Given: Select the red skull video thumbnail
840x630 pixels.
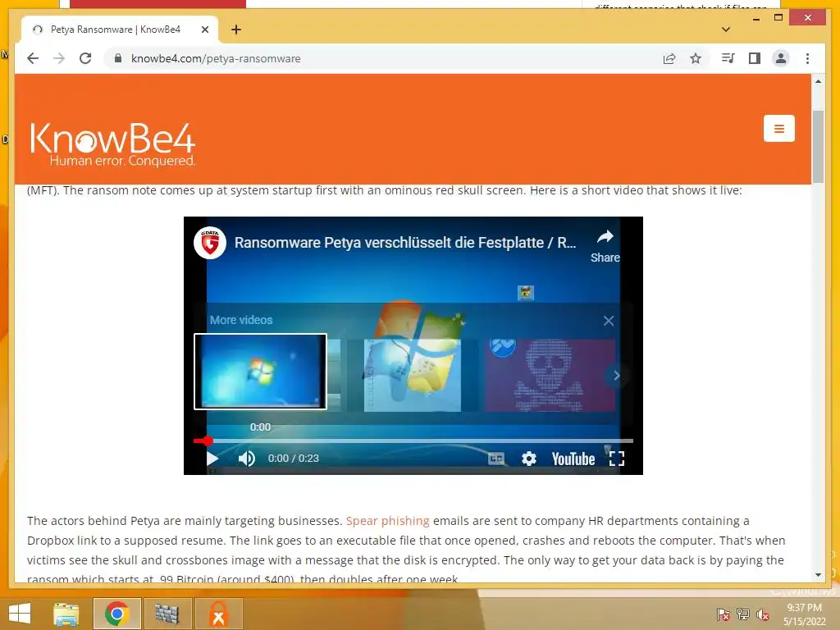Looking at the screenshot, I should (x=550, y=375).
